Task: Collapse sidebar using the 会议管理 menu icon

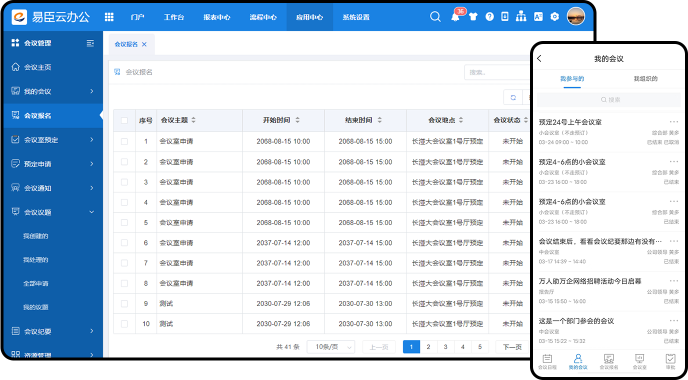Action: click(x=90, y=43)
